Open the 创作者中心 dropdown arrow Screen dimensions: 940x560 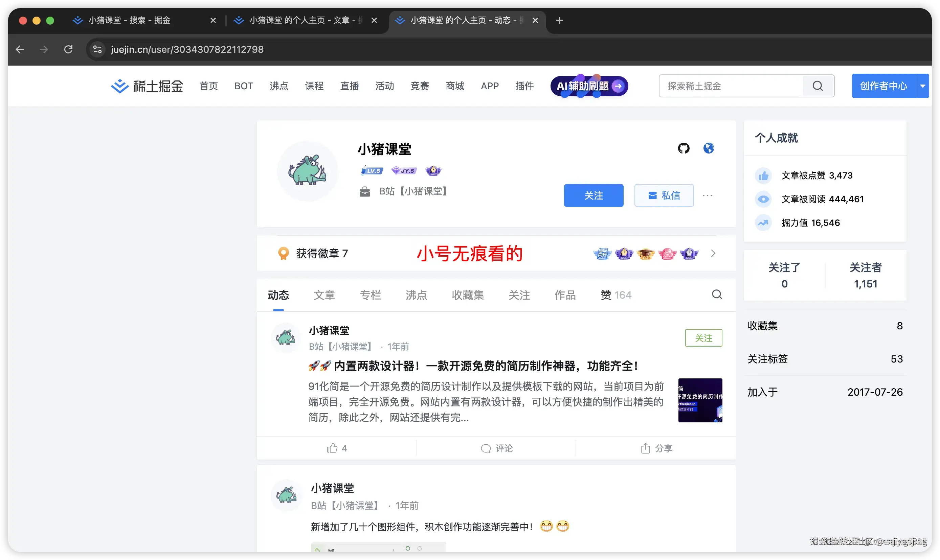(x=923, y=86)
